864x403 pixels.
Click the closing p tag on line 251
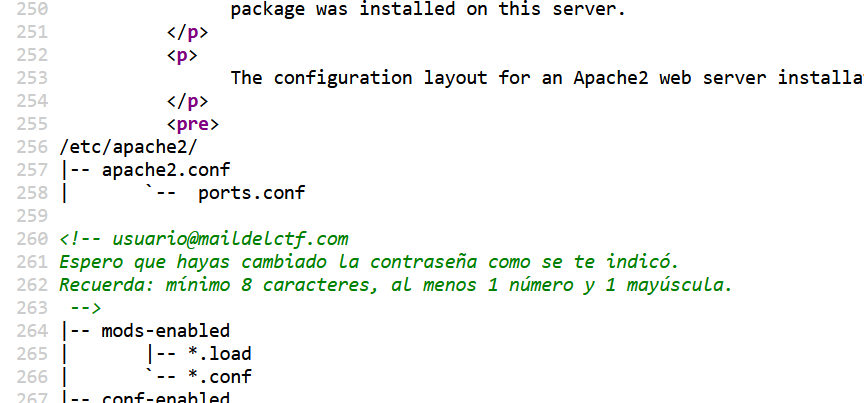click(x=187, y=32)
